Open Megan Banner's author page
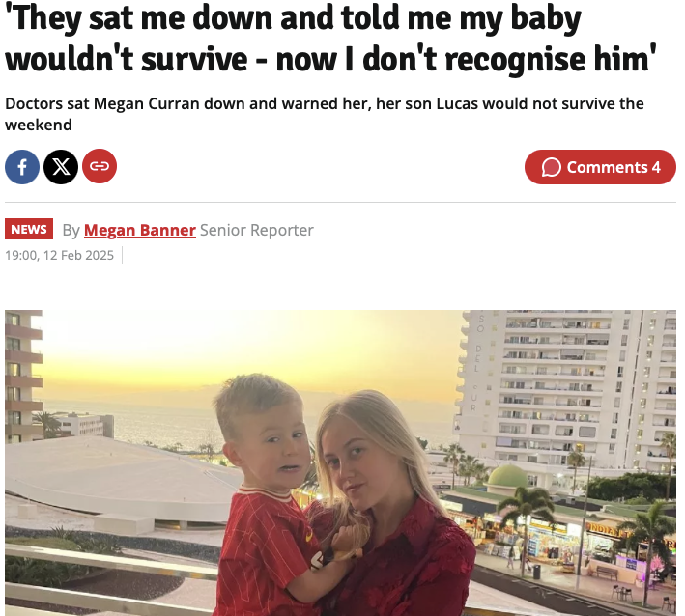 point(140,230)
